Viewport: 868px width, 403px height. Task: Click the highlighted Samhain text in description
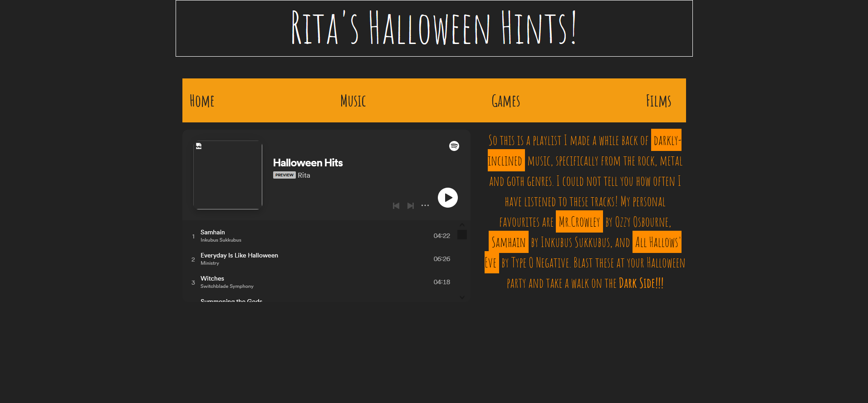point(509,242)
